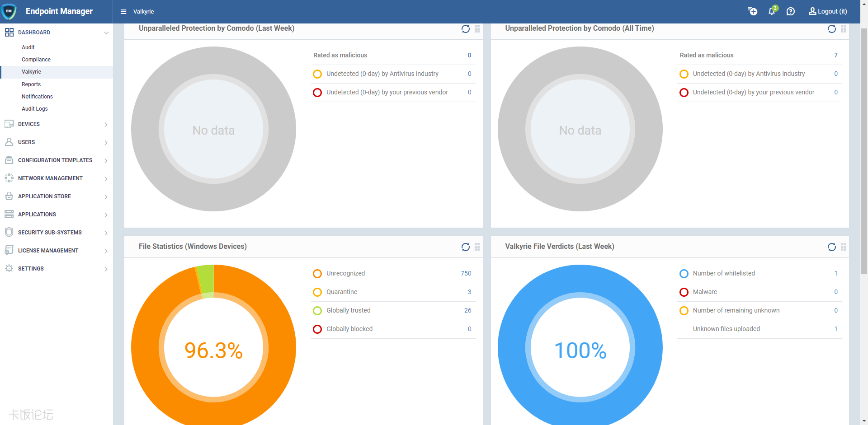Click the user profile icon by Logout
Screen dimensions: 868x425
812,11
